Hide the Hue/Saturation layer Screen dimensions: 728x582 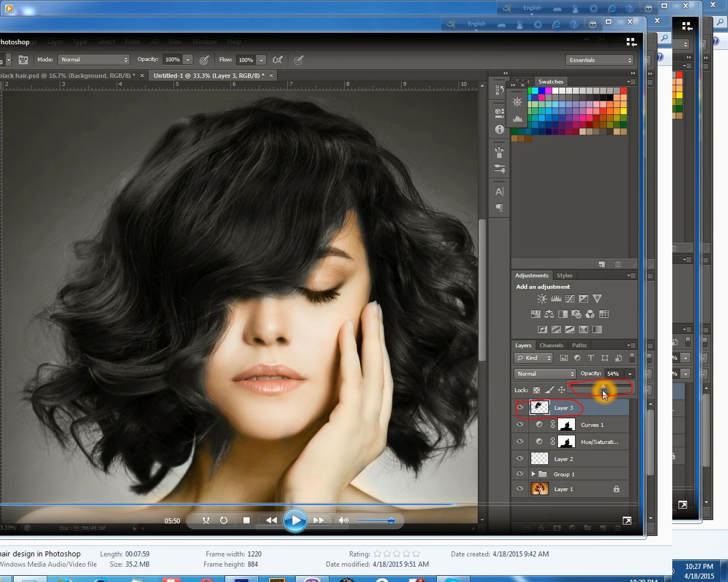519,441
